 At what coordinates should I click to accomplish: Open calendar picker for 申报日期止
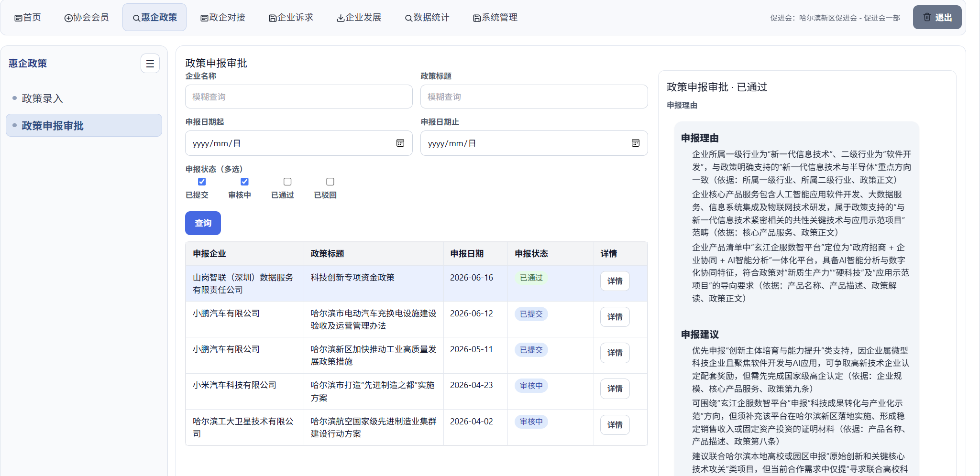[x=636, y=143]
